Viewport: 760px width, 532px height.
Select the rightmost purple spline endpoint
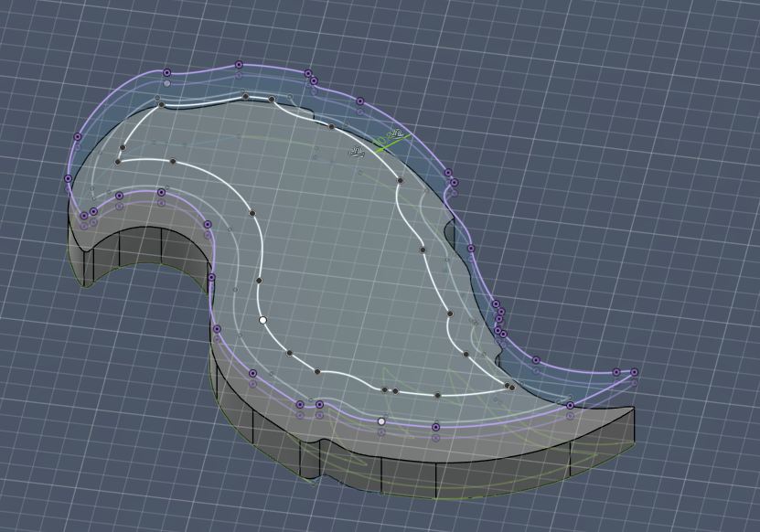pos(634,372)
